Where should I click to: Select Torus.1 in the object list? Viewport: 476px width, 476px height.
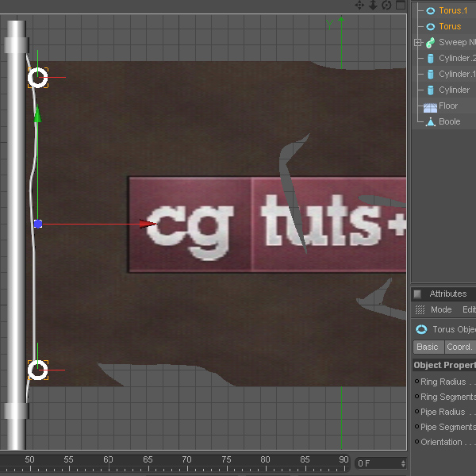coord(453,10)
